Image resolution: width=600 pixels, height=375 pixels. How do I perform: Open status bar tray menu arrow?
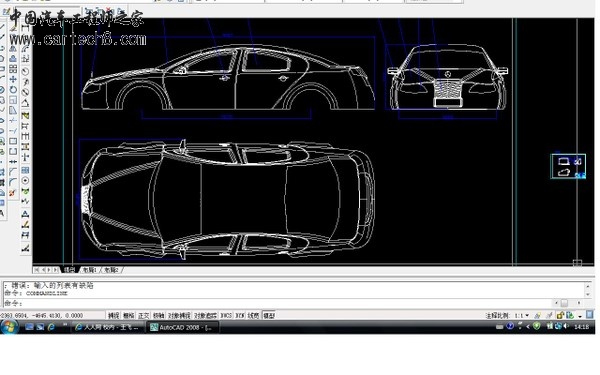coord(580,316)
